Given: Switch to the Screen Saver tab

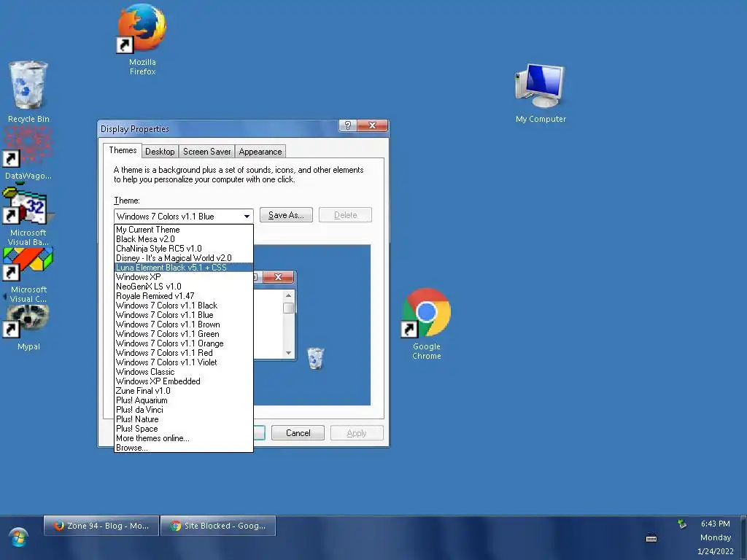Looking at the screenshot, I should tap(206, 152).
